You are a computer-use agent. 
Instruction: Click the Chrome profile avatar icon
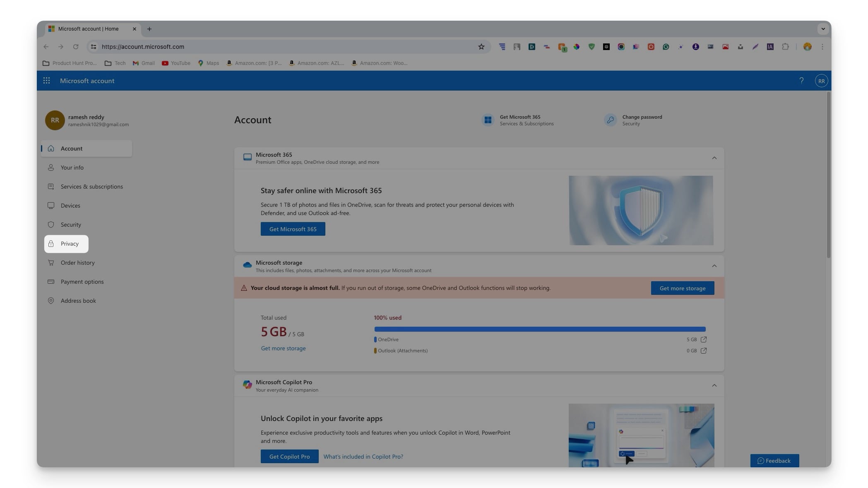pyautogui.click(x=807, y=47)
